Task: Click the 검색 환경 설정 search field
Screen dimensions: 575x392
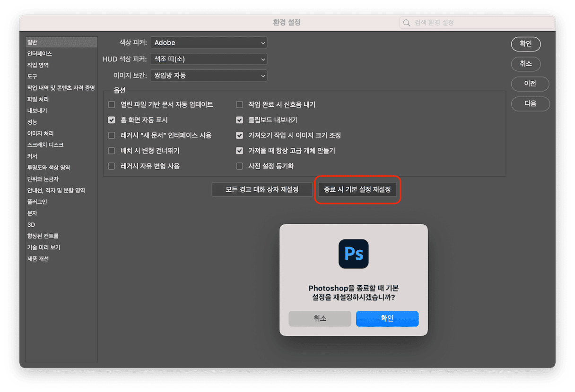Action: pyautogui.click(x=478, y=23)
